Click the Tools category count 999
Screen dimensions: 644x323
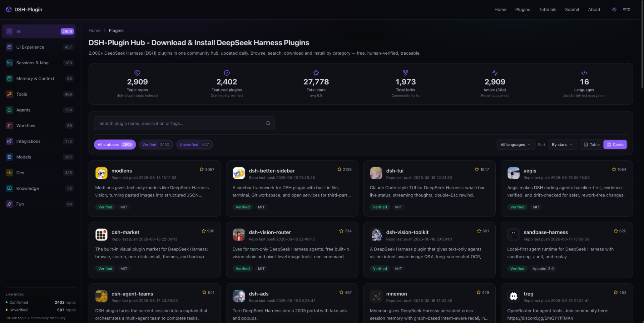coord(68,94)
